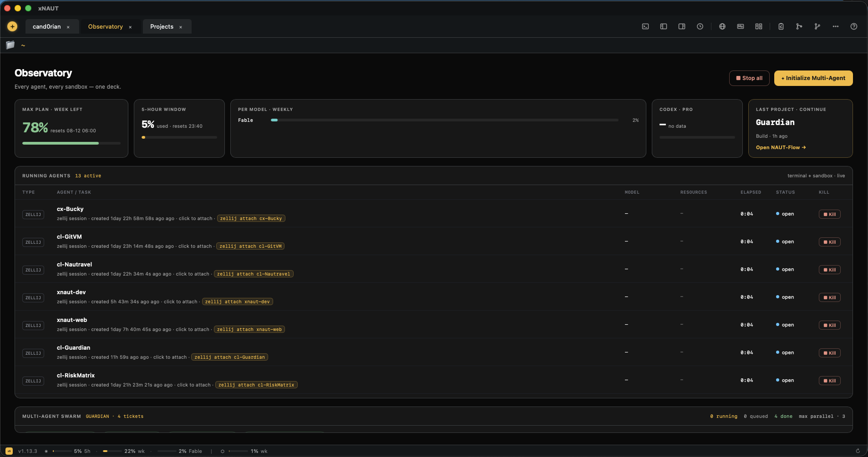This screenshot has width=868, height=457.
Task: Click the yellow plus new tab button
Action: [12, 26]
